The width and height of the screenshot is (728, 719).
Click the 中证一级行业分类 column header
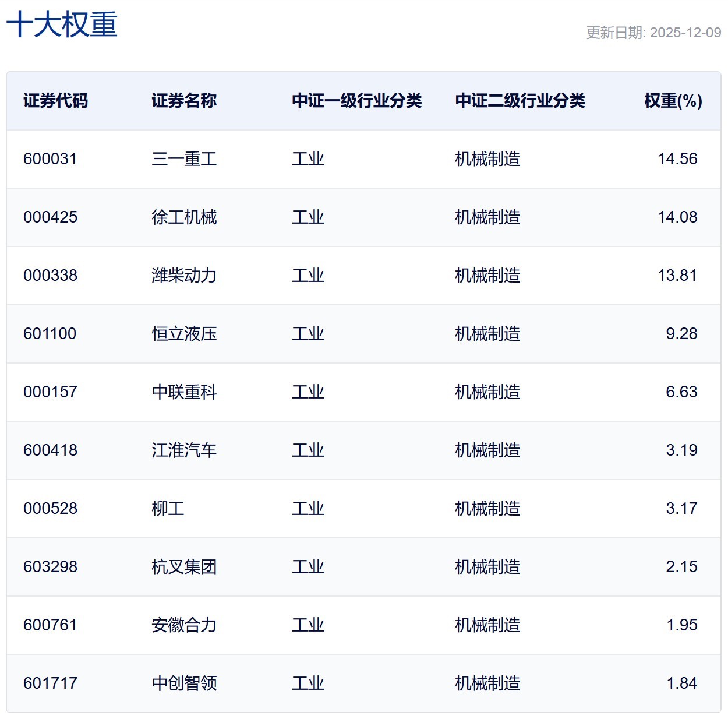point(356,101)
